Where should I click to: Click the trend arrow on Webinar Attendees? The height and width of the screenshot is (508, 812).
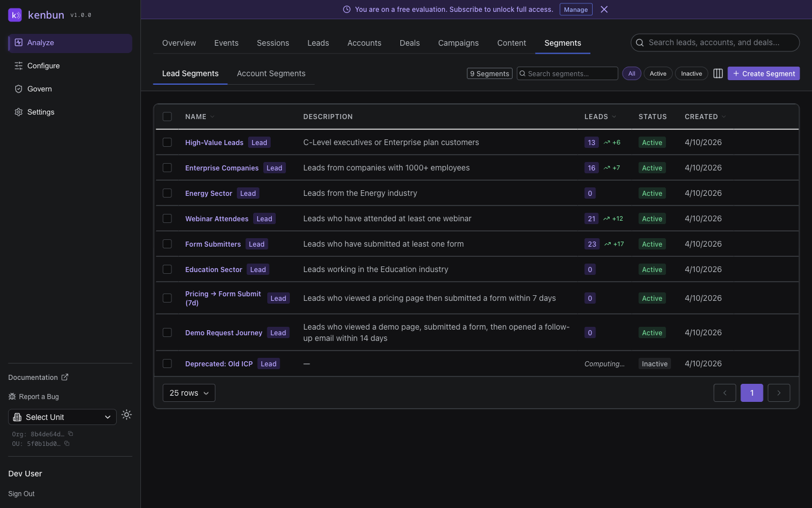[607, 219]
